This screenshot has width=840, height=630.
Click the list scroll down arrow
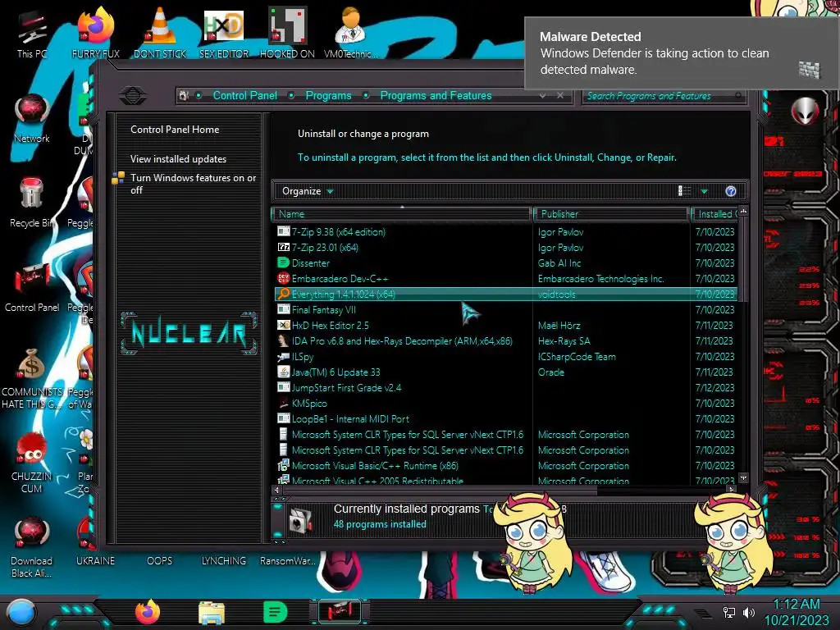click(x=743, y=477)
